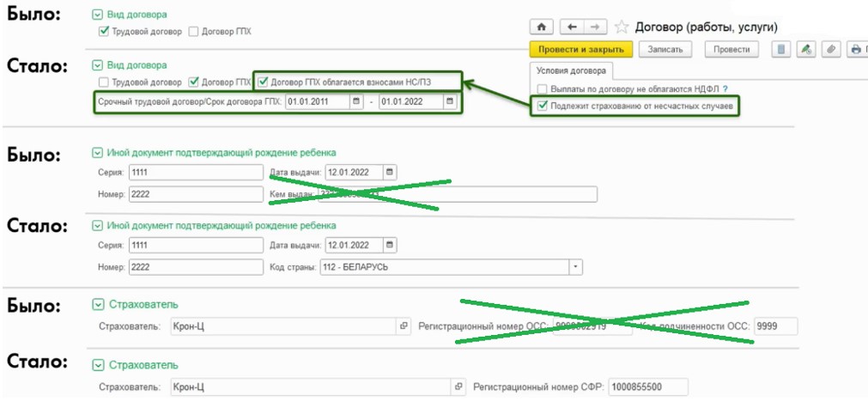The height and width of the screenshot is (402, 868).
Task: Toggle Договор ГПХ облагается взносами НС/ПЗ
Action: click(x=262, y=82)
